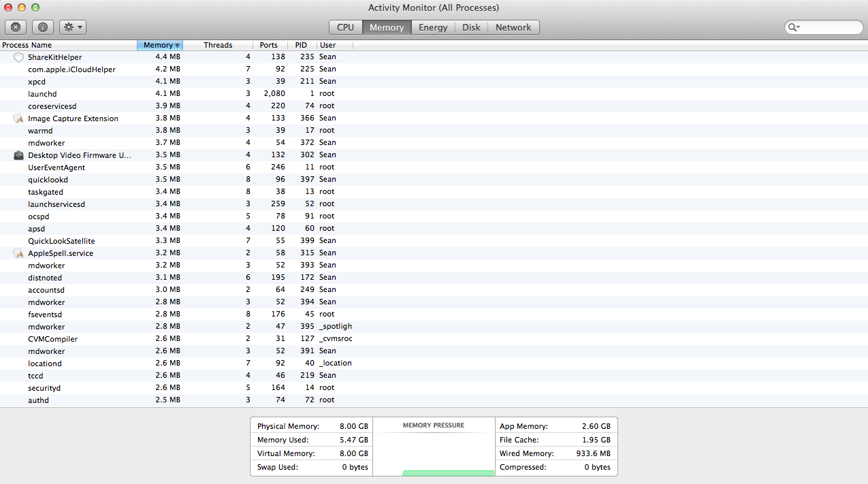
Task: Open the Energy tab
Action: tap(433, 27)
